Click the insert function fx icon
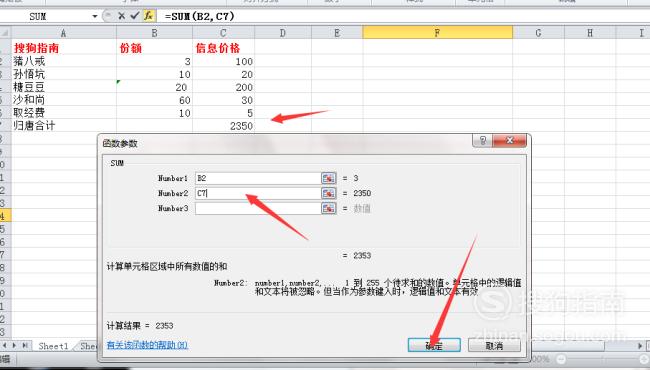The height and width of the screenshot is (370, 650). click(x=148, y=16)
